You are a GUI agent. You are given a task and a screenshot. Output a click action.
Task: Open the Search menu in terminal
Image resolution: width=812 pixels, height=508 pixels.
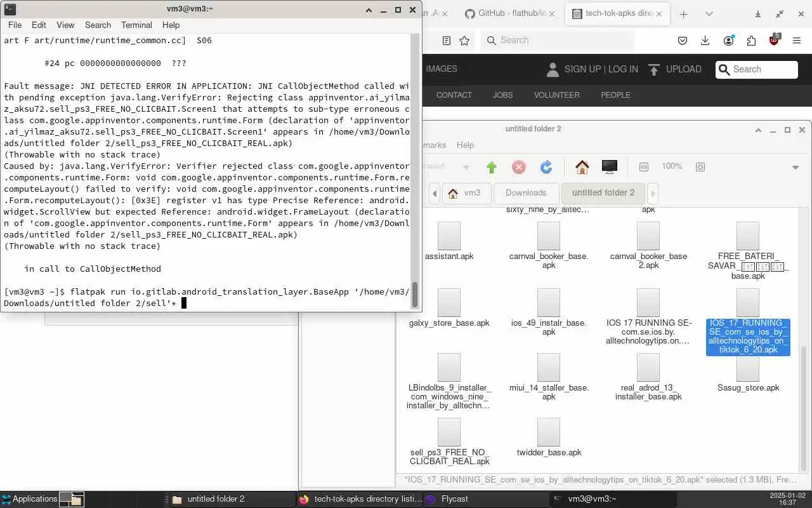pyautogui.click(x=98, y=25)
